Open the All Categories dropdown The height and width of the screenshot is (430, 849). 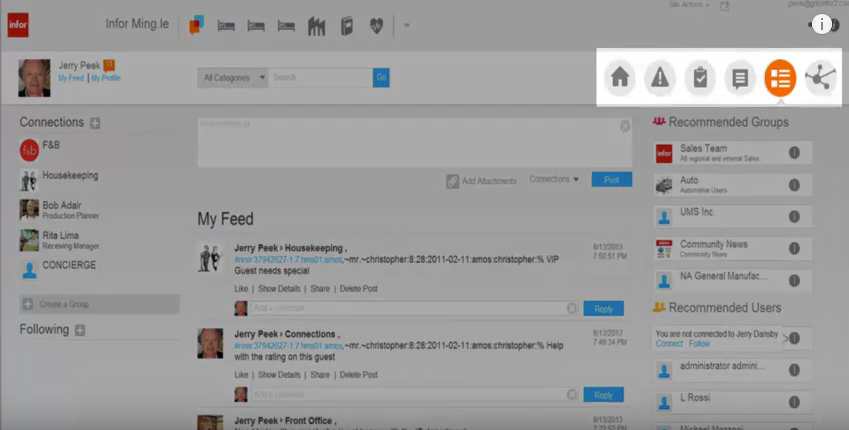(x=232, y=77)
